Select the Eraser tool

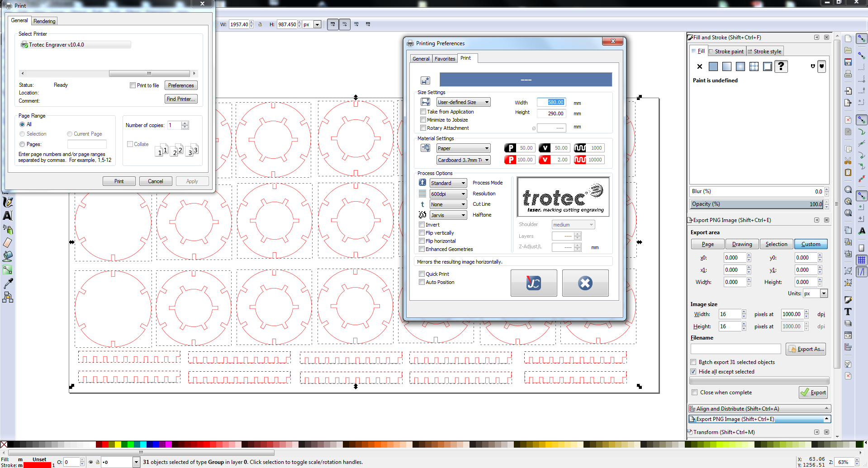(x=8, y=243)
